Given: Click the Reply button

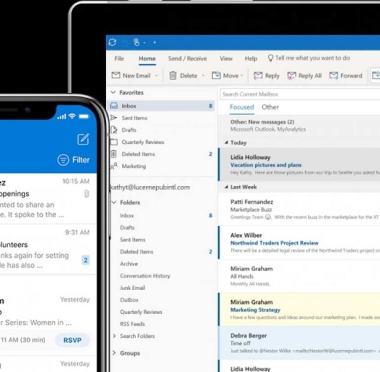Looking at the screenshot, I should click(267, 76).
